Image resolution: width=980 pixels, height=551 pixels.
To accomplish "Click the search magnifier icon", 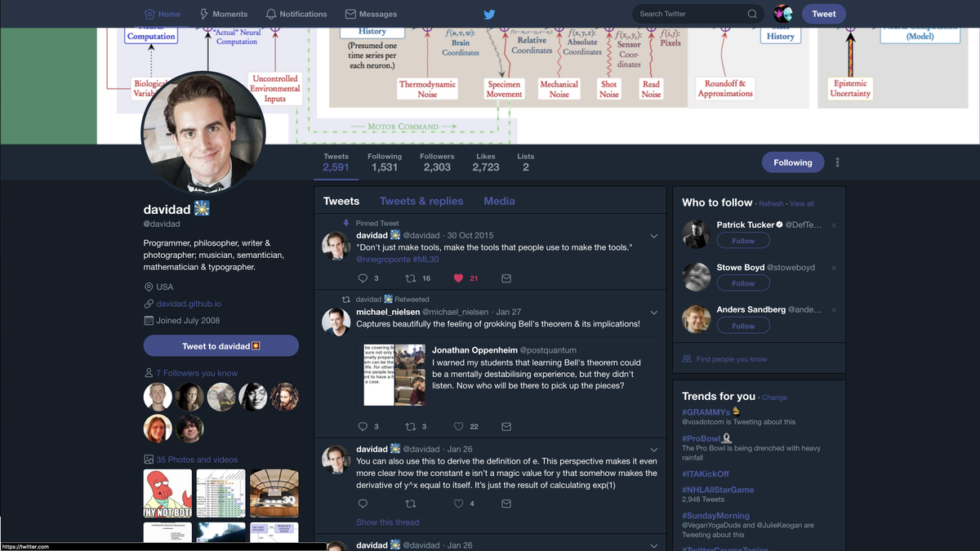I will pyautogui.click(x=752, y=14).
